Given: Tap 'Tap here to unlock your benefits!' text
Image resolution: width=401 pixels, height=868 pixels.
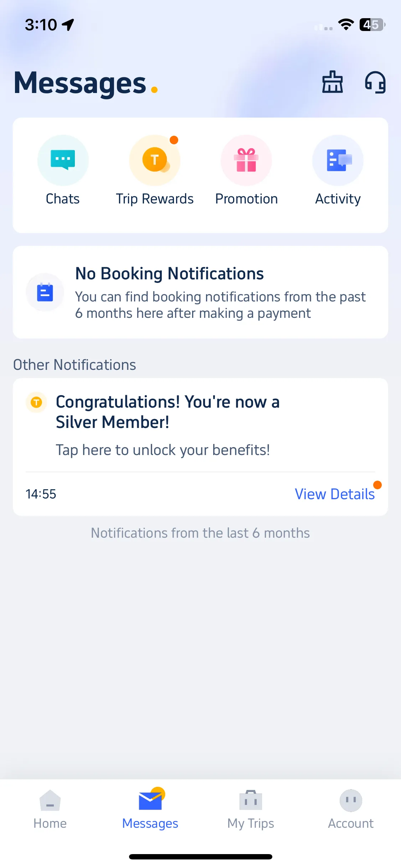Looking at the screenshot, I should click(x=163, y=450).
